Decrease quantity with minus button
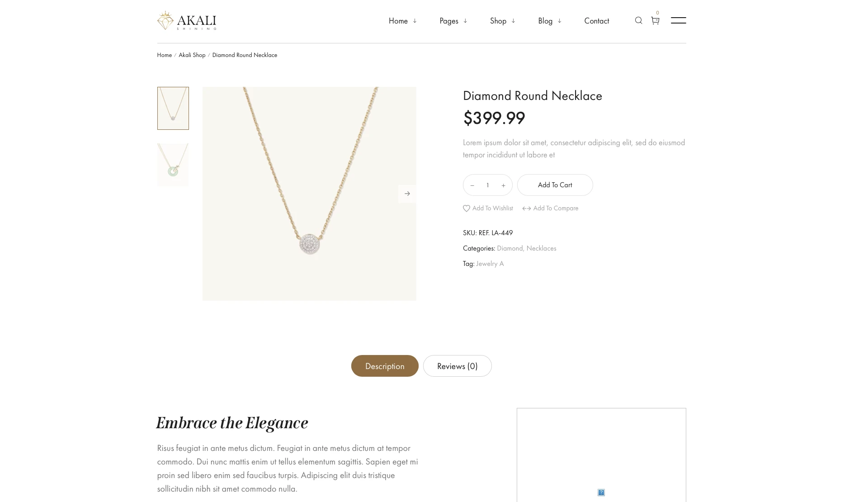This screenshot has height=502, width=868. 472,185
